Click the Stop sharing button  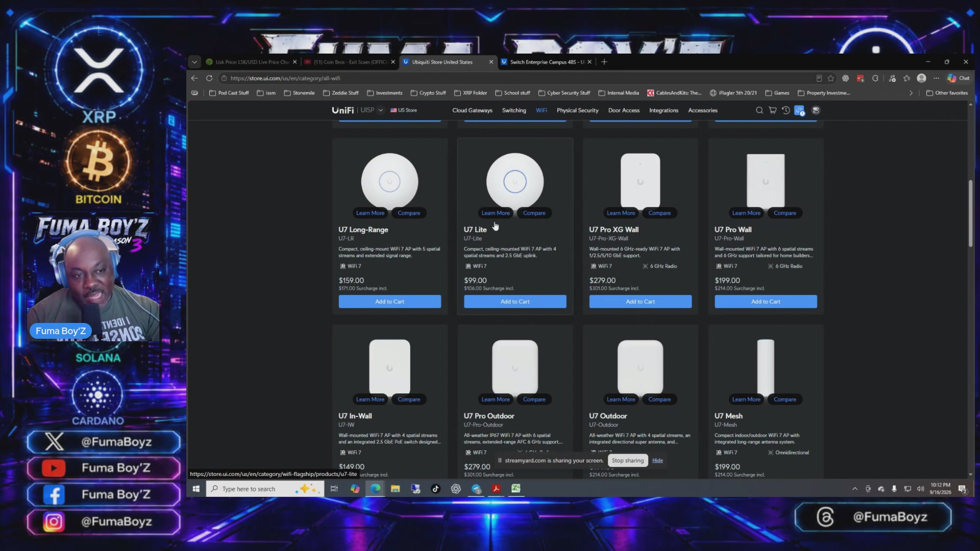click(x=628, y=460)
